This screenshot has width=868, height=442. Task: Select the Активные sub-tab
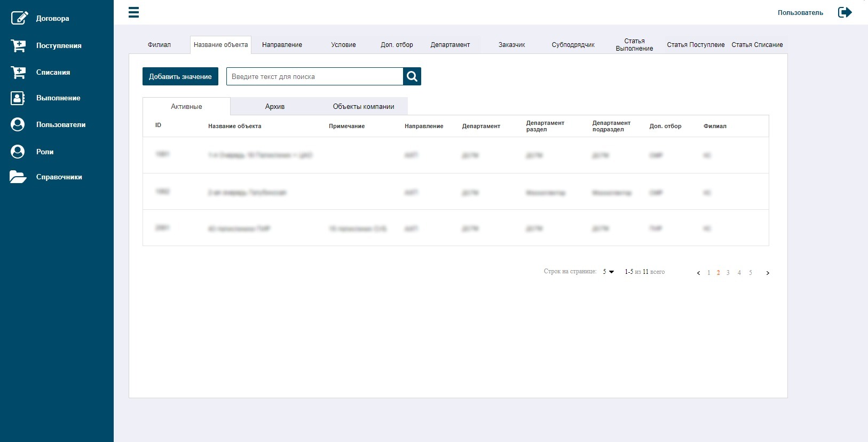coord(186,106)
